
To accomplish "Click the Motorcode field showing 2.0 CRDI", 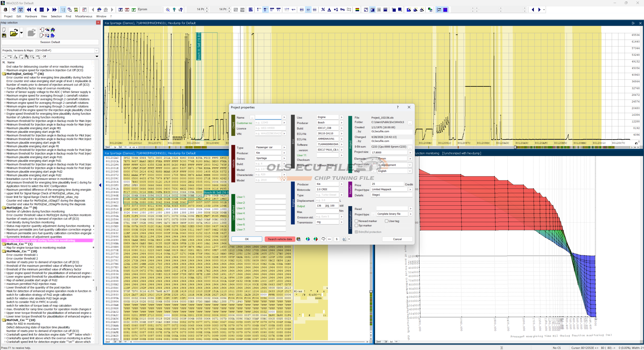I will pos(328,189).
